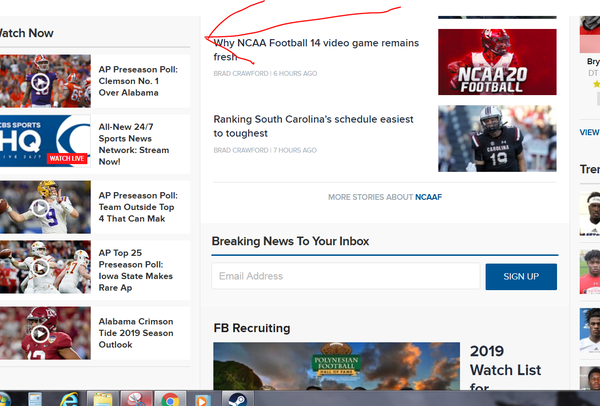Viewport: 600px width, 406px height.
Task: Open Internet Explorer from the taskbar
Action: click(69, 399)
